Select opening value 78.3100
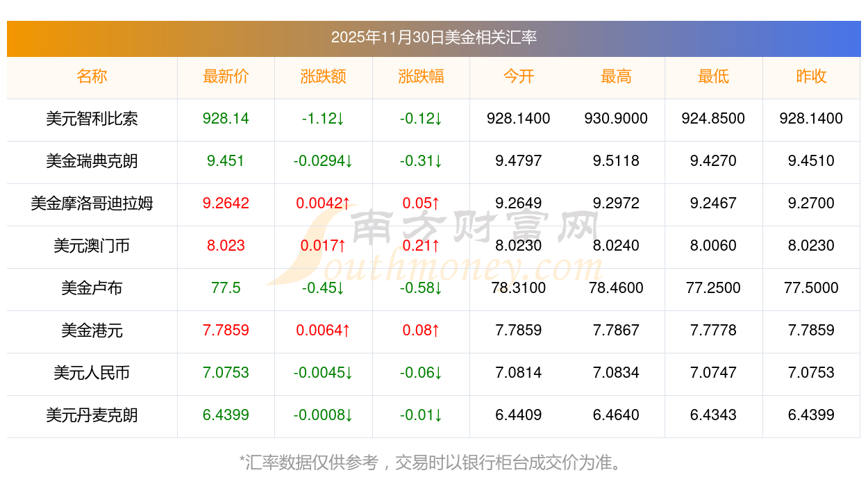Viewport: 868px width, 484px height. [519, 288]
